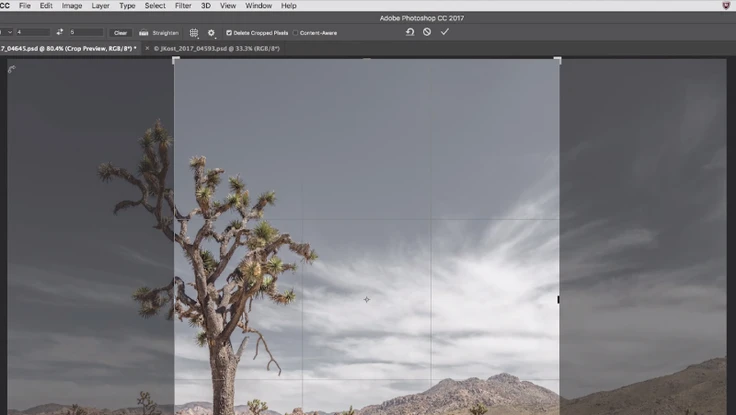
Task: Open the View menu
Action: tap(228, 6)
